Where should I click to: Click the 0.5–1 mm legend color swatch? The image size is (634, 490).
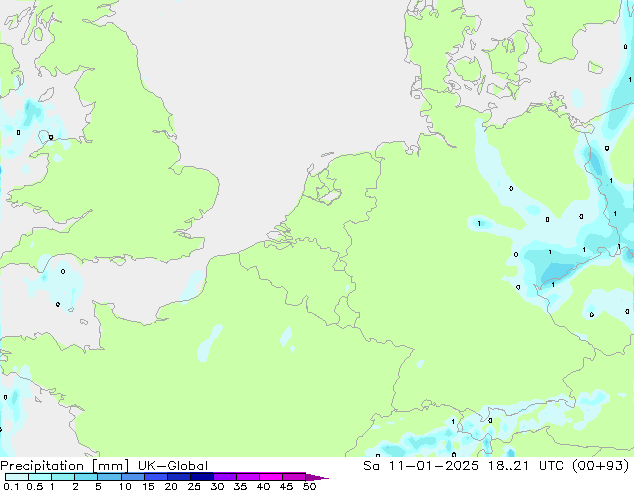40,477
